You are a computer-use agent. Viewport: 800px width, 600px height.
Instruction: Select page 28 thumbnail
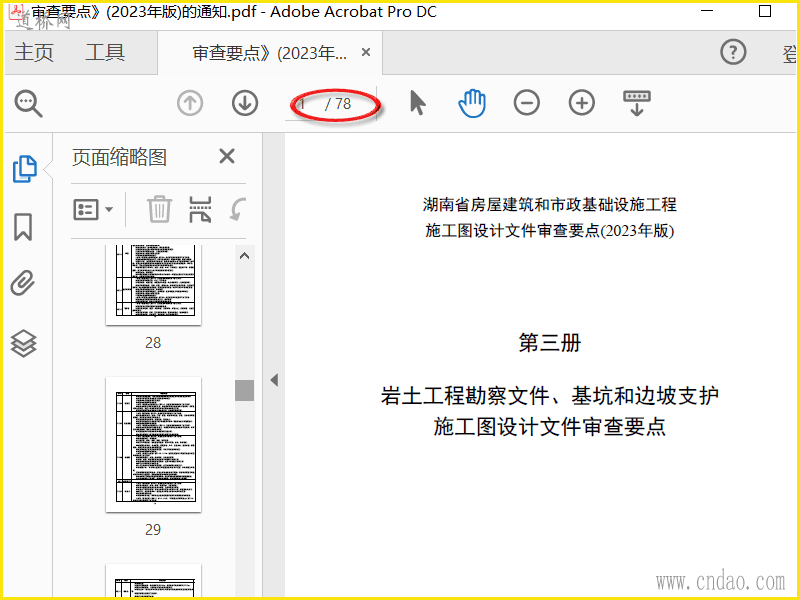(x=154, y=285)
